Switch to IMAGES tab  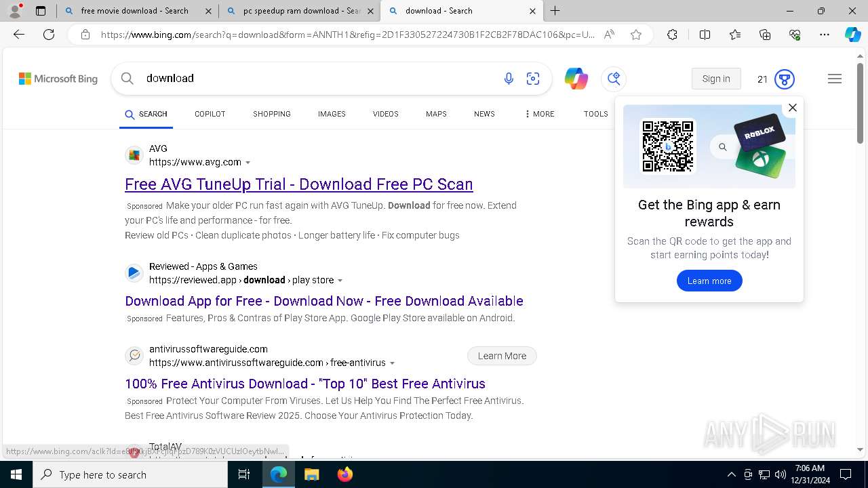tap(332, 114)
